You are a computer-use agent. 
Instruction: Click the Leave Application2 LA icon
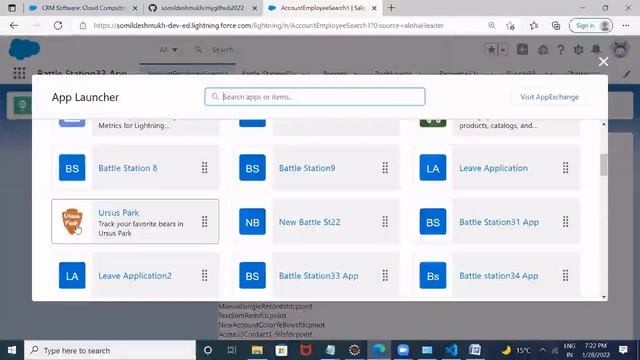pyautogui.click(x=72, y=276)
